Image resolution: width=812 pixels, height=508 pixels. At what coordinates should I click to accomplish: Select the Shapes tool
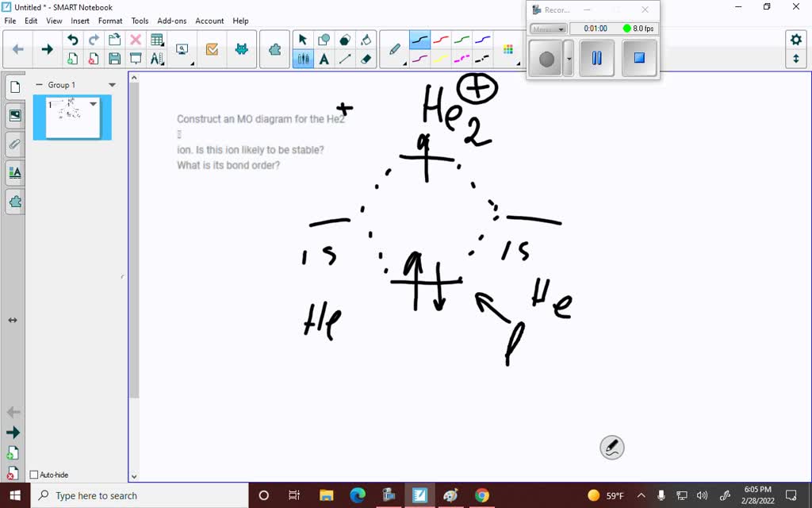tap(324, 38)
